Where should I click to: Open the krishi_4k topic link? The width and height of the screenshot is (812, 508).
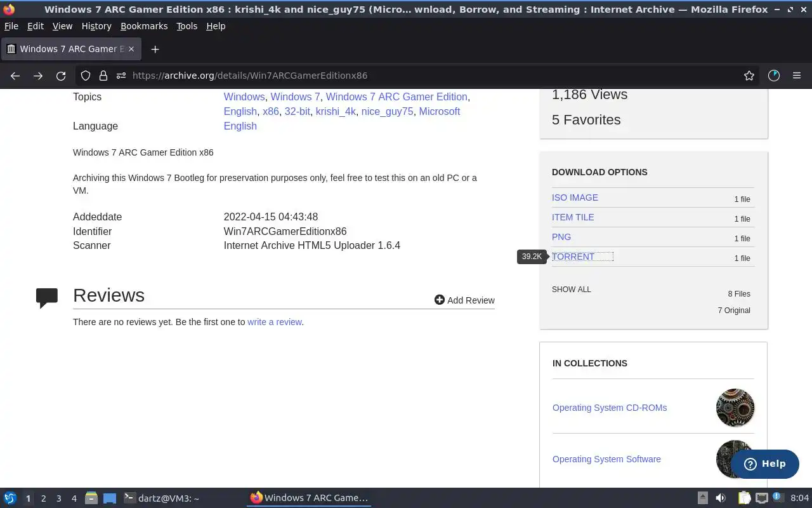click(336, 111)
